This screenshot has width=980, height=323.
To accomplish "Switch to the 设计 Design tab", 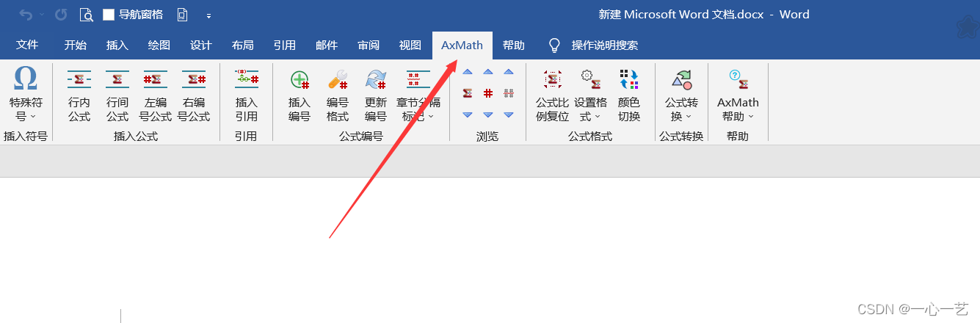I will click(x=201, y=45).
